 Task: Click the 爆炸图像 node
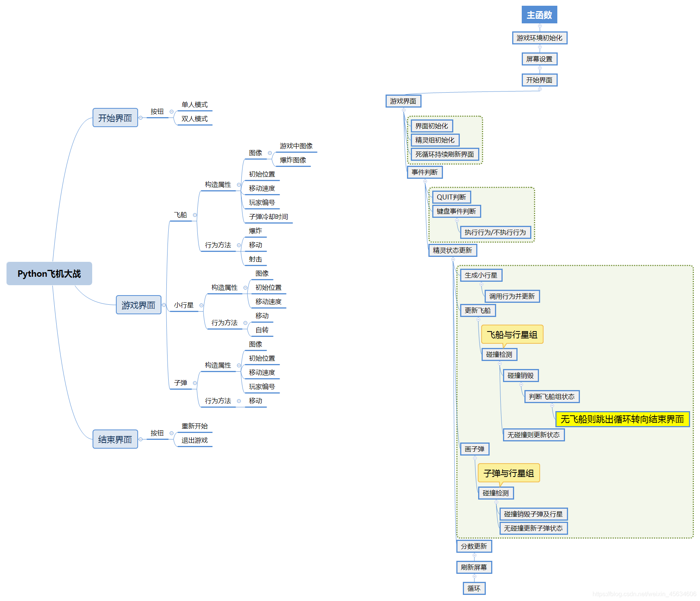(x=293, y=160)
